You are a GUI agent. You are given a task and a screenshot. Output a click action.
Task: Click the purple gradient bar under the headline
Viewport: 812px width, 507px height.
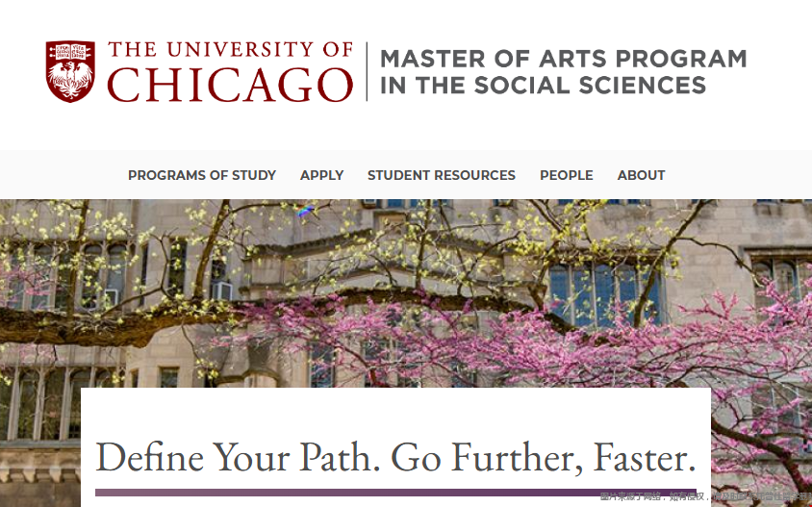[x=395, y=493]
